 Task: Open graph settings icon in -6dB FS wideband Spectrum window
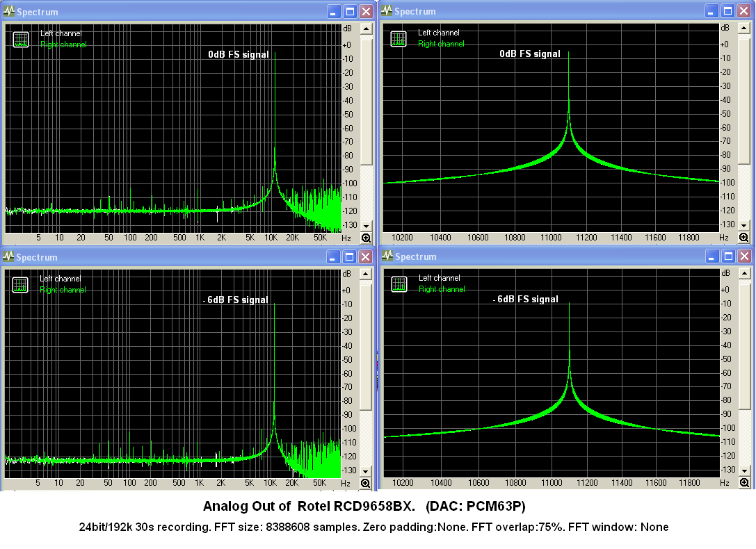(x=20, y=285)
